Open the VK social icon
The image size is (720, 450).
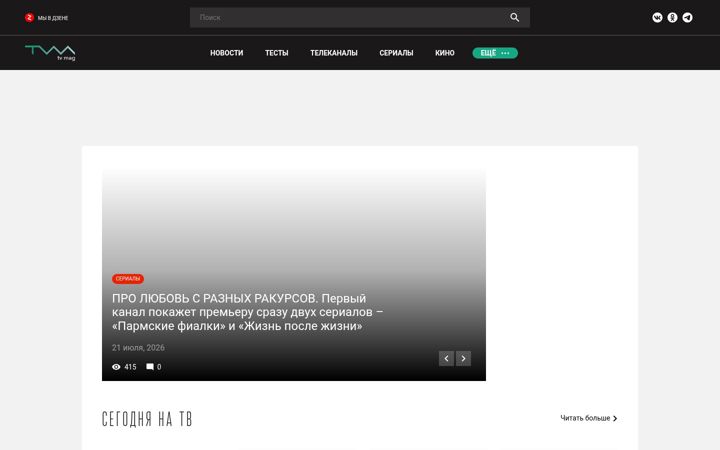click(x=657, y=17)
